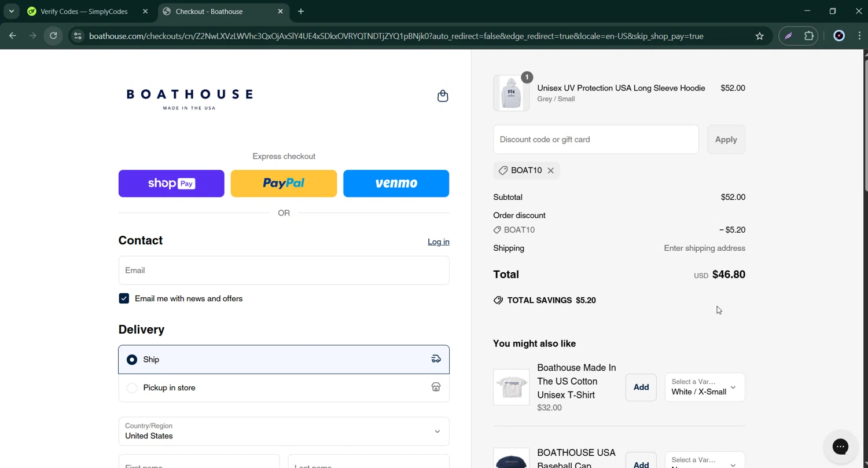This screenshot has height=468, width=868.
Task: Reload the checkout page
Action: pyautogui.click(x=53, y=36)
